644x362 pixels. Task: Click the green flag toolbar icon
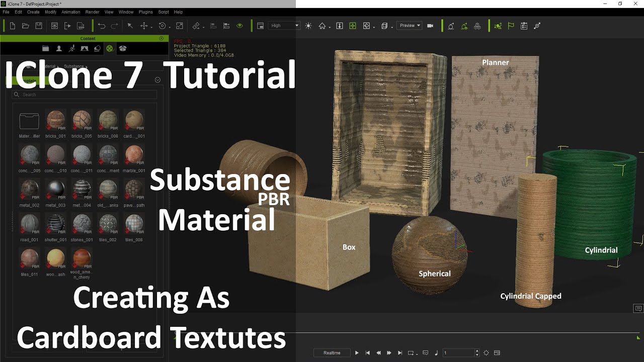tap(511, 26)
